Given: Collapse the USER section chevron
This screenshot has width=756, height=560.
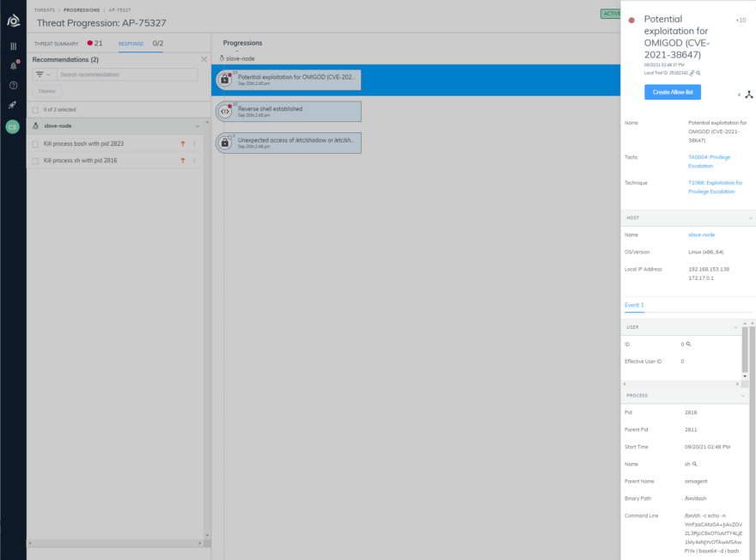Looking at the screenshot, I should [x=735, y=327].
